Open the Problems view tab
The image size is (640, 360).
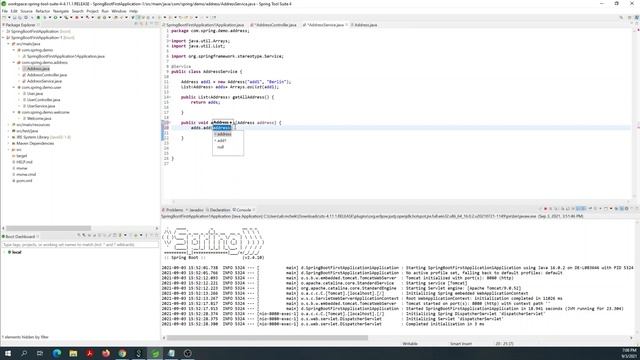173,210
